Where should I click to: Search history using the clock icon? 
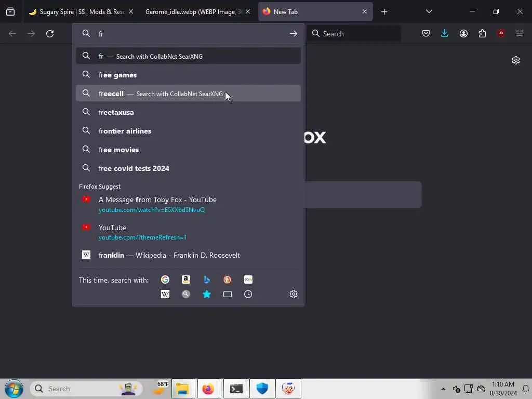(x=248, y=294)
